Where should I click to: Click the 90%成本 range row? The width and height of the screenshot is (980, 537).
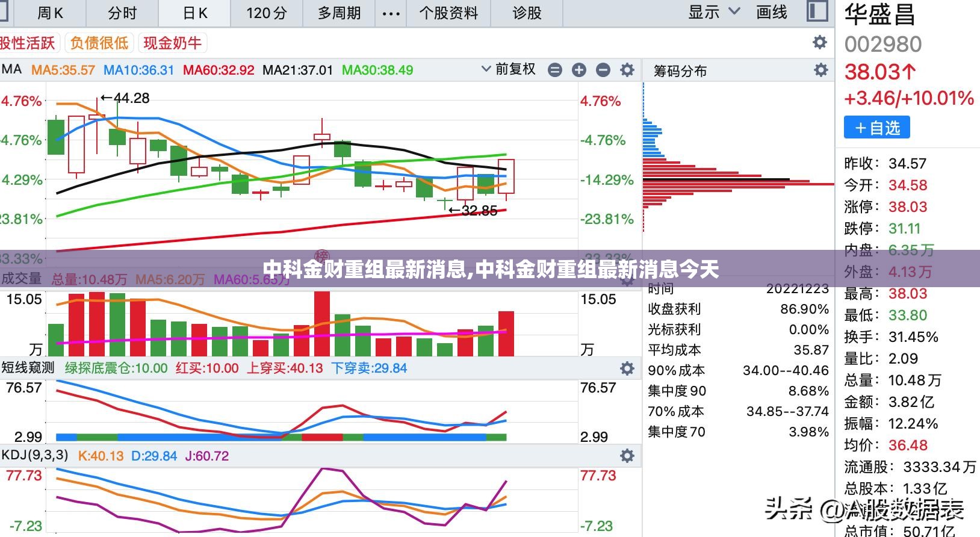pyautogui.click(x=738, y=370)
